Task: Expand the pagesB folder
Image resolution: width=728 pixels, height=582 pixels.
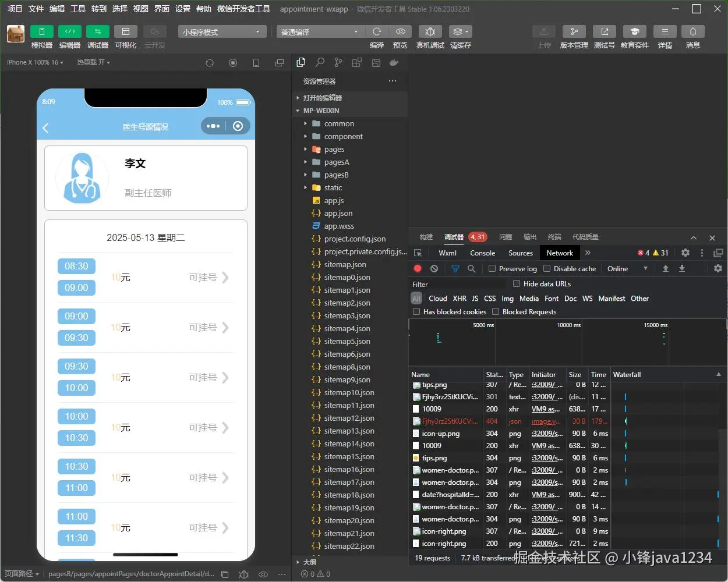Action: tap(349, 175)
